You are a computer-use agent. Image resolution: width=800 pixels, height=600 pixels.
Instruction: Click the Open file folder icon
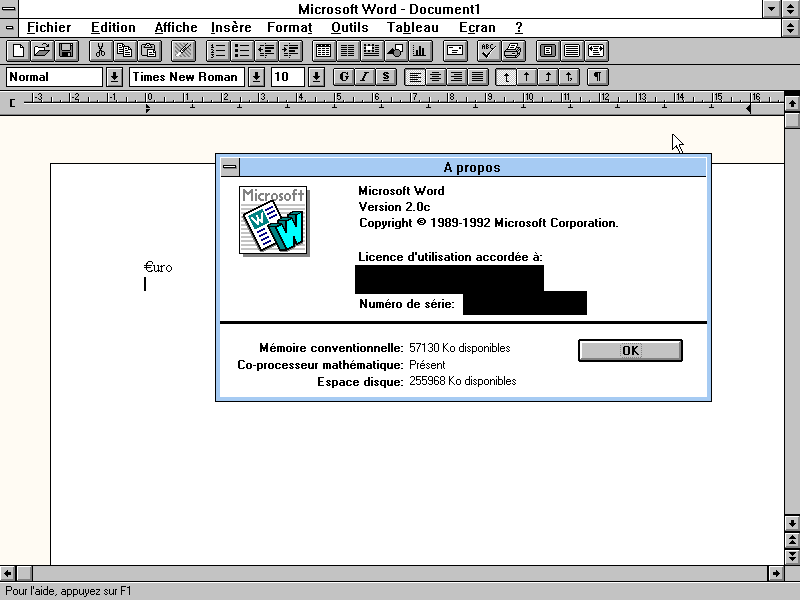(42, 51)
